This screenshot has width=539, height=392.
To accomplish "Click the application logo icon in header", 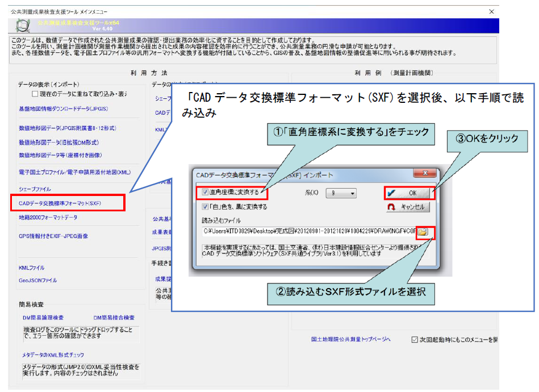I will [22, 26].
